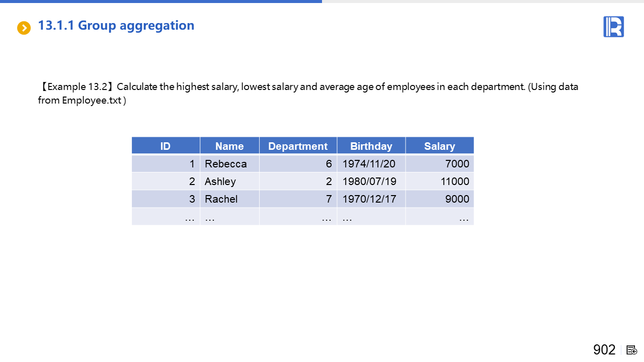Click the return-to-contents icon beside page number
The image size is (644, 362).
[631, 350]
